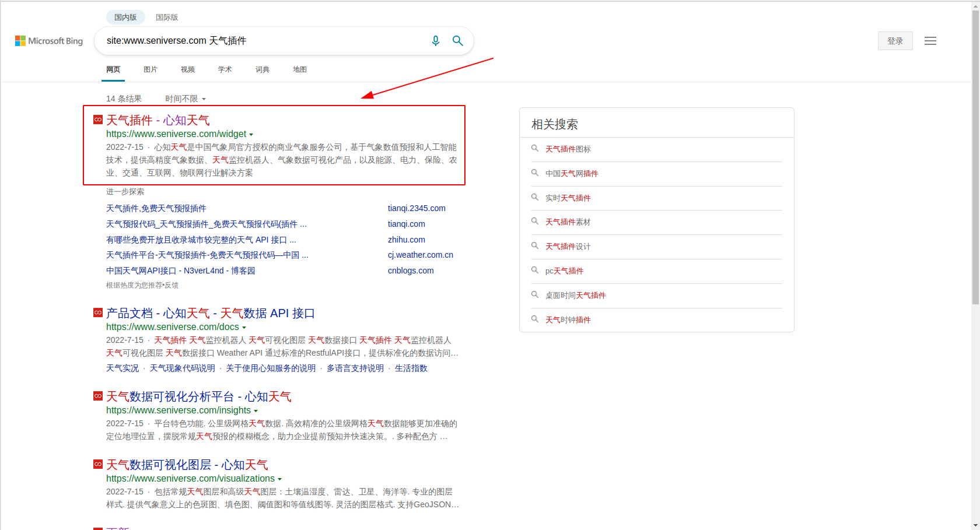Expand the arrow next to seniverse.com/widget URL
This screenshot has height=530, width=980.
coord(252,134)
